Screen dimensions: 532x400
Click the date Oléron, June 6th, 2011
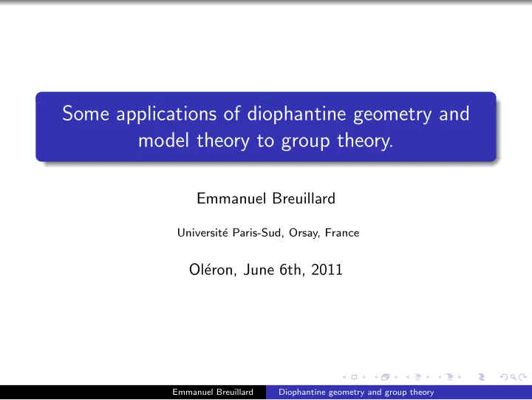266,270
